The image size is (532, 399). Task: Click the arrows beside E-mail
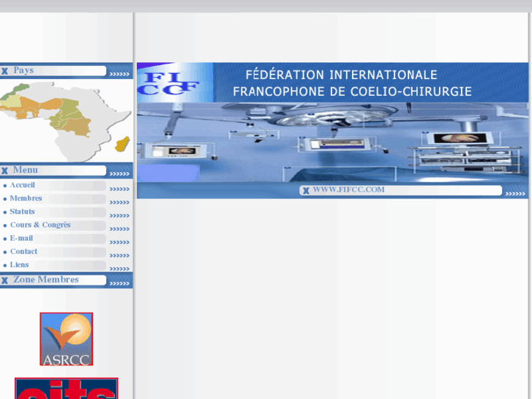pos(119,242)
